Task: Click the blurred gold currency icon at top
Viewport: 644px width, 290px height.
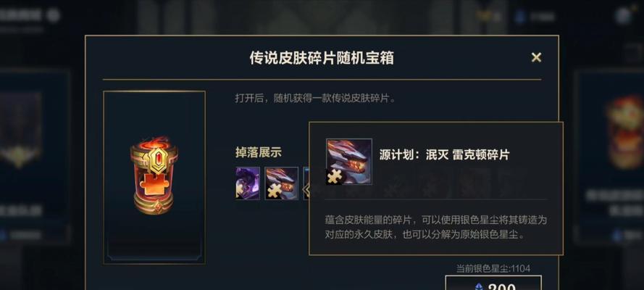Action: point(483,17)
